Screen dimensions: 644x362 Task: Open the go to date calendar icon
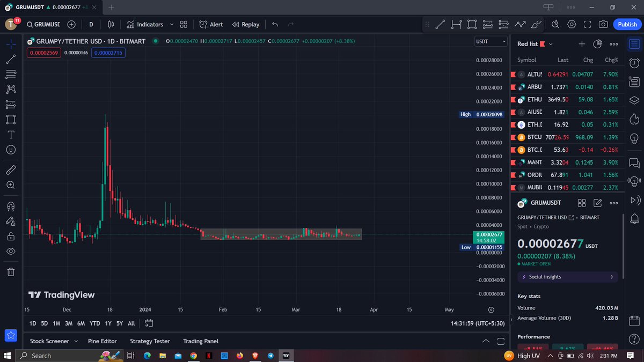[149, 323]
